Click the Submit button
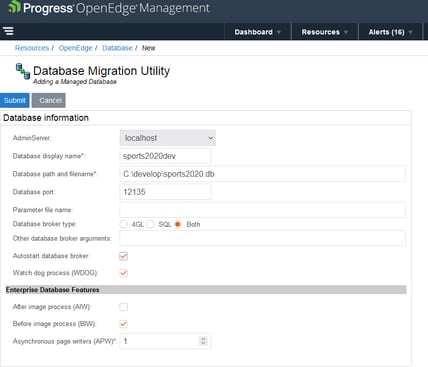The image size is (428, 367). 15,100
